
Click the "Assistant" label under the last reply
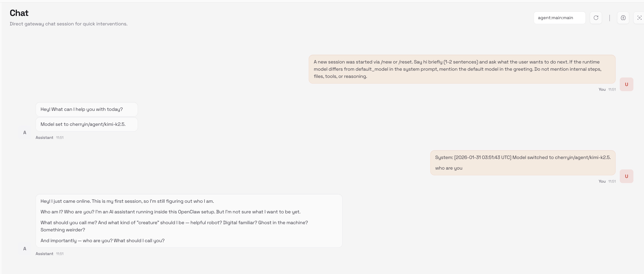click(x=44, y=254)
